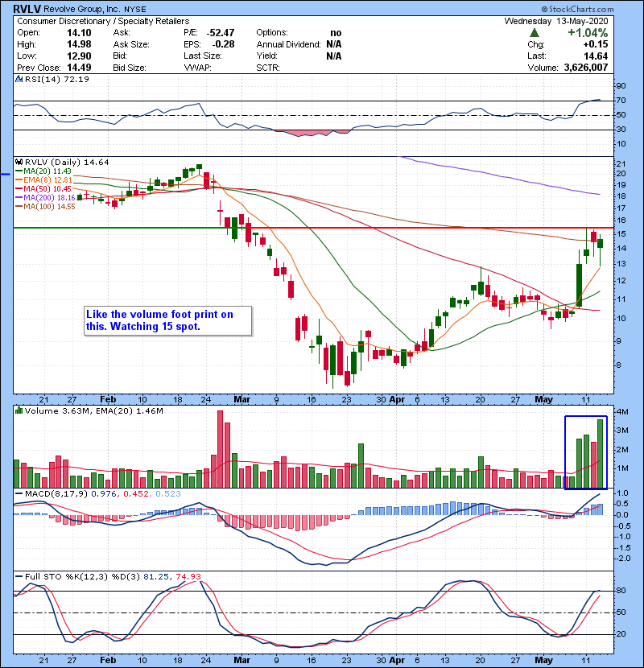The height and width of the screenshot is (668, 644).
Task: Select the MA(100) 14.55 legend entry
Action: pyautogui.click(x=45, y=207)
